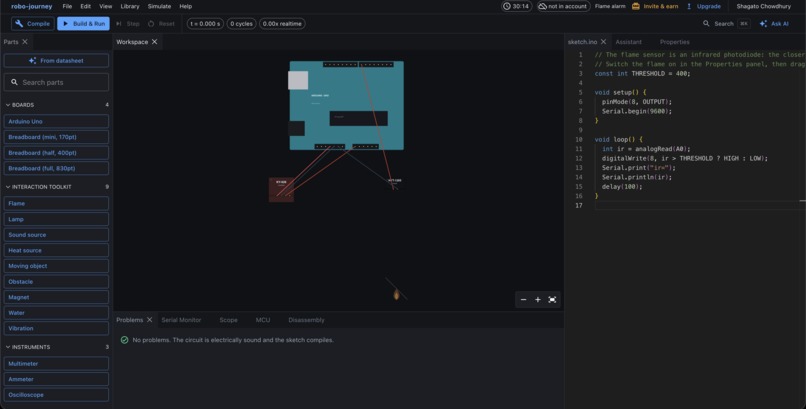Viewport: 806px width, 409px height.
Task: Switch to the Assistant tab
Action: point(628,42)
